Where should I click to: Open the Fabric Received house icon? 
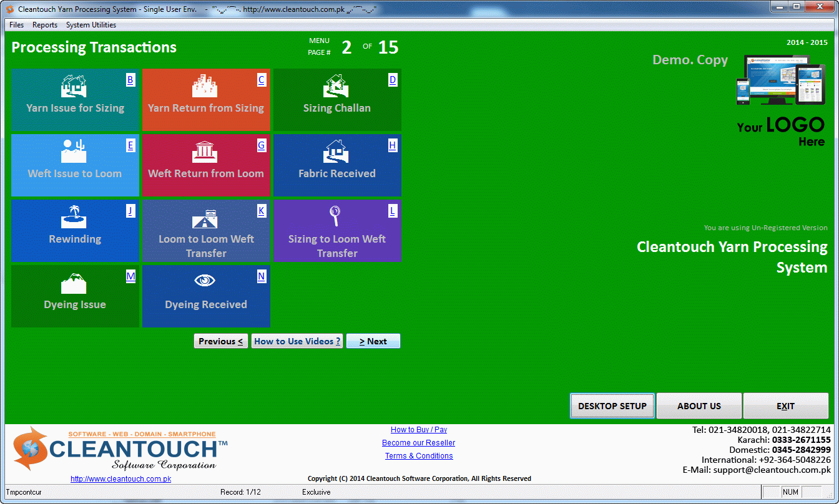click(336, 152)
